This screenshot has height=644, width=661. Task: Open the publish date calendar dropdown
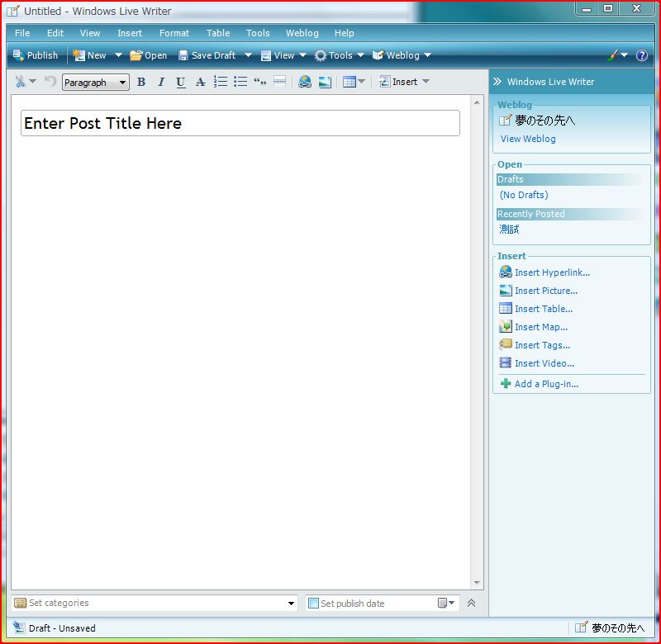(446, 603)
